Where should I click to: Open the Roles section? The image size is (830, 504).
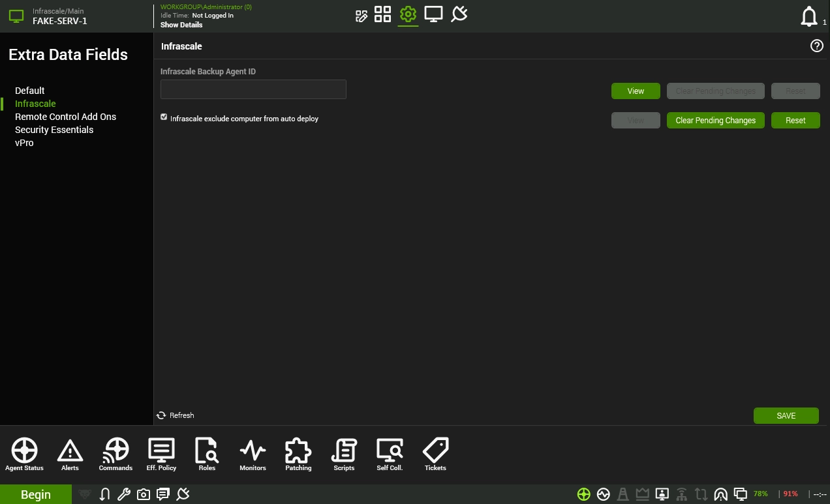pos(207,454)
